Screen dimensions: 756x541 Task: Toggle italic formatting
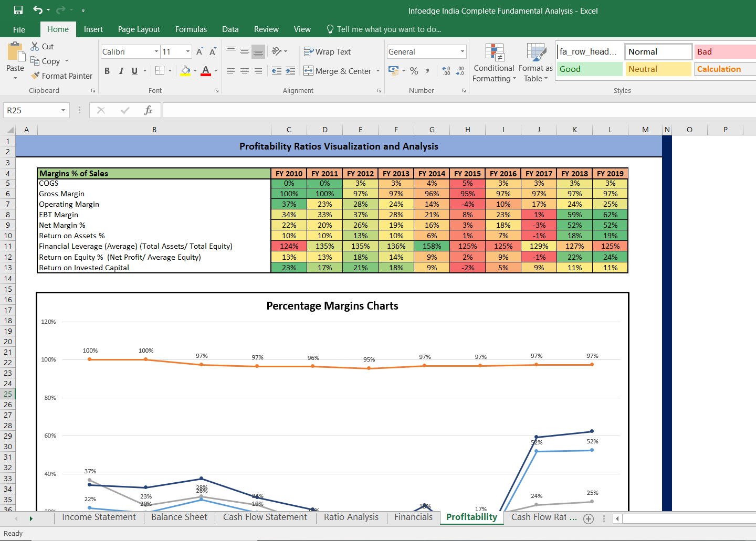point(121,71)
